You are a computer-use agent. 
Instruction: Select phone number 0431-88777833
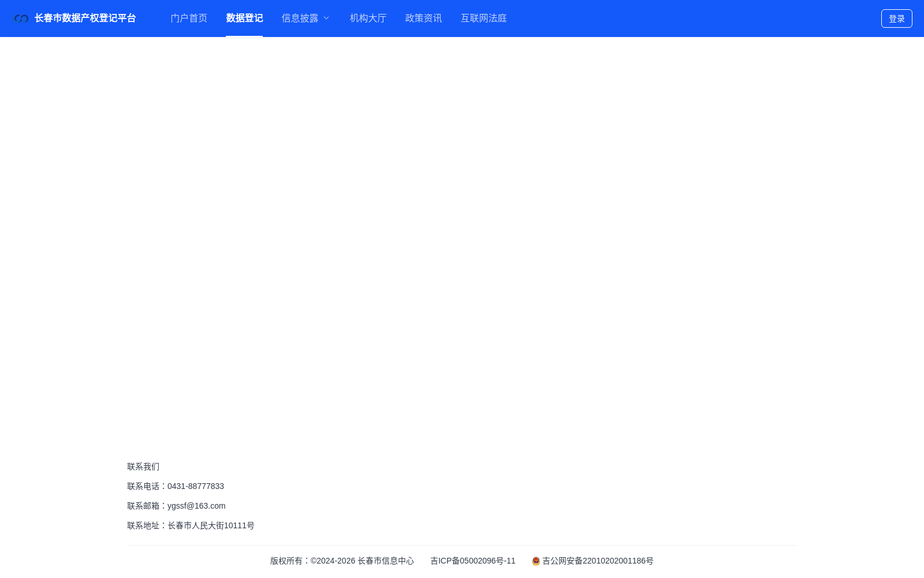click(x=196, y=486)
